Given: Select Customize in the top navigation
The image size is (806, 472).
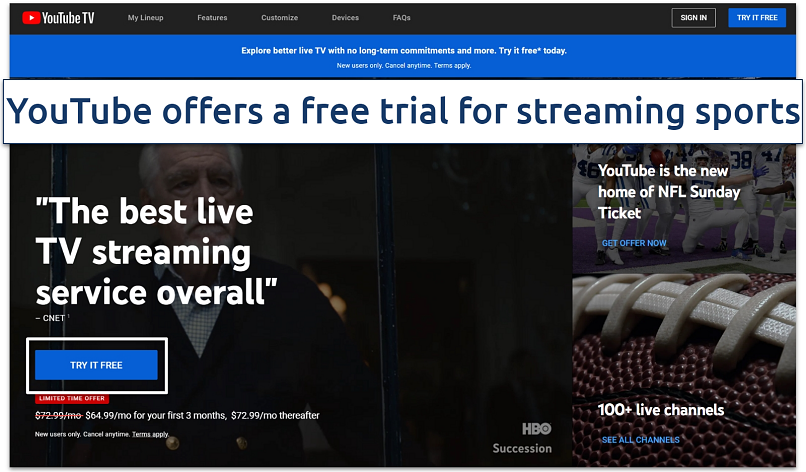Looking at the screenshot, I should (x=279, y=18).
